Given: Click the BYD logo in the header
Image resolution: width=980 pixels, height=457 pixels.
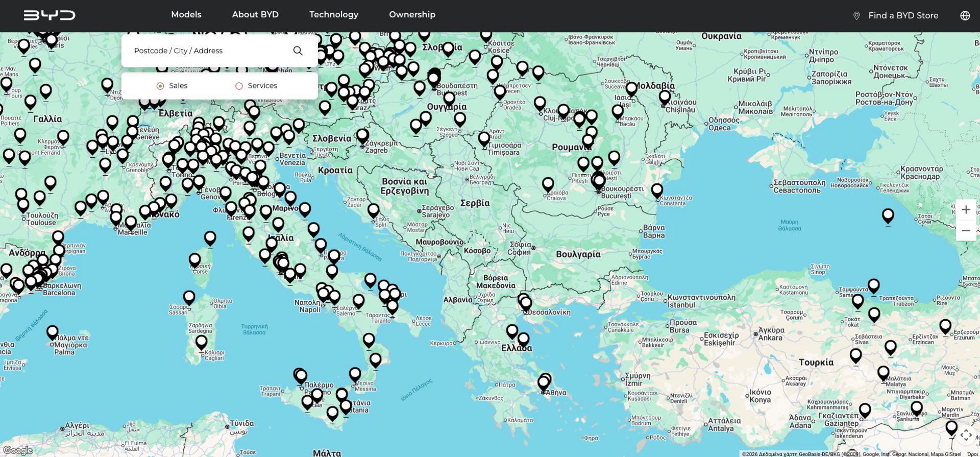Looking at the screenshot, I should coord(49,15).
